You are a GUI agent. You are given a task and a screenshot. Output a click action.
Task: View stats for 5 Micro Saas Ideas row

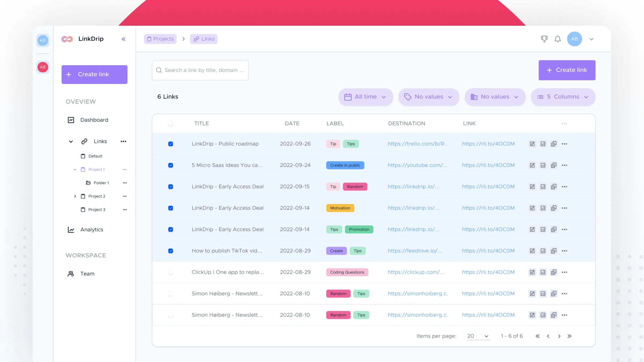pyautogui.click(x=543, y=165)
